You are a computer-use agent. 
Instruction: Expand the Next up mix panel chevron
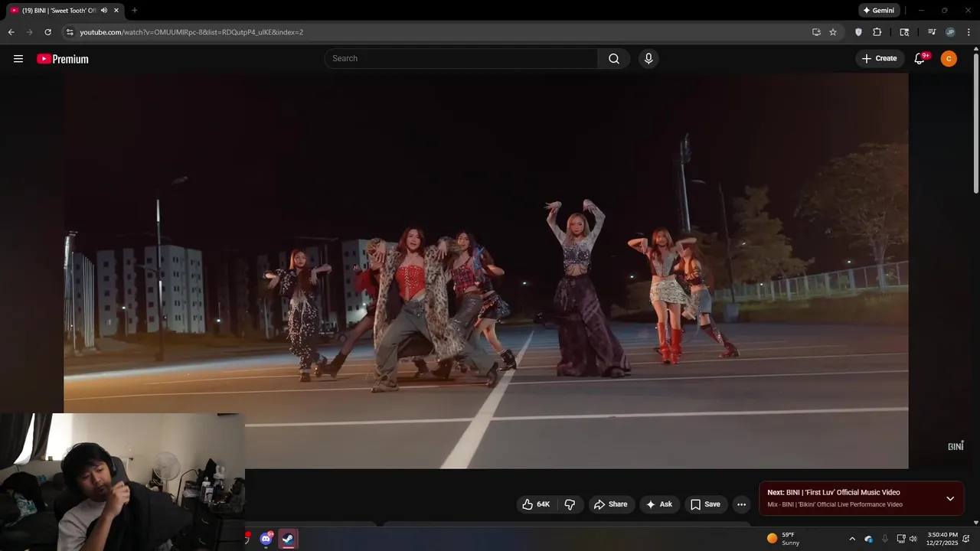coord(950,499)
